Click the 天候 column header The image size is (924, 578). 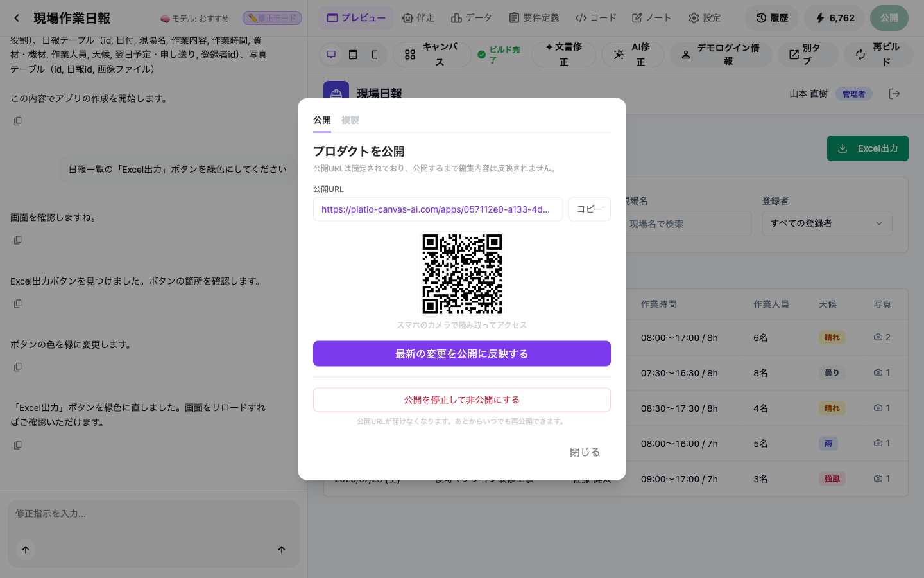(x=828, y=304)
